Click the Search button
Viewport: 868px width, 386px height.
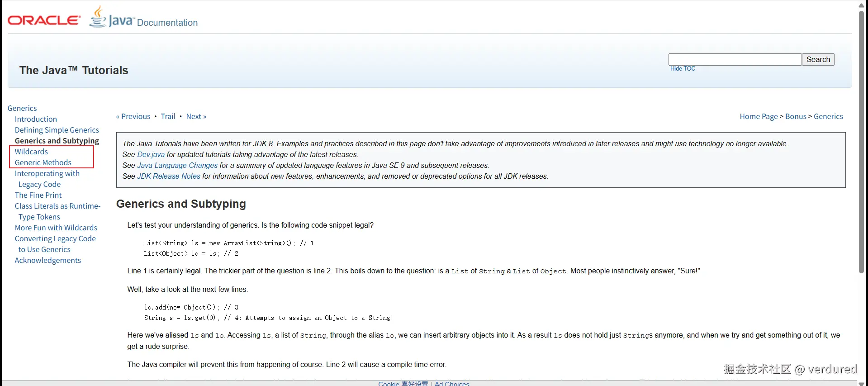pos(818,59)
